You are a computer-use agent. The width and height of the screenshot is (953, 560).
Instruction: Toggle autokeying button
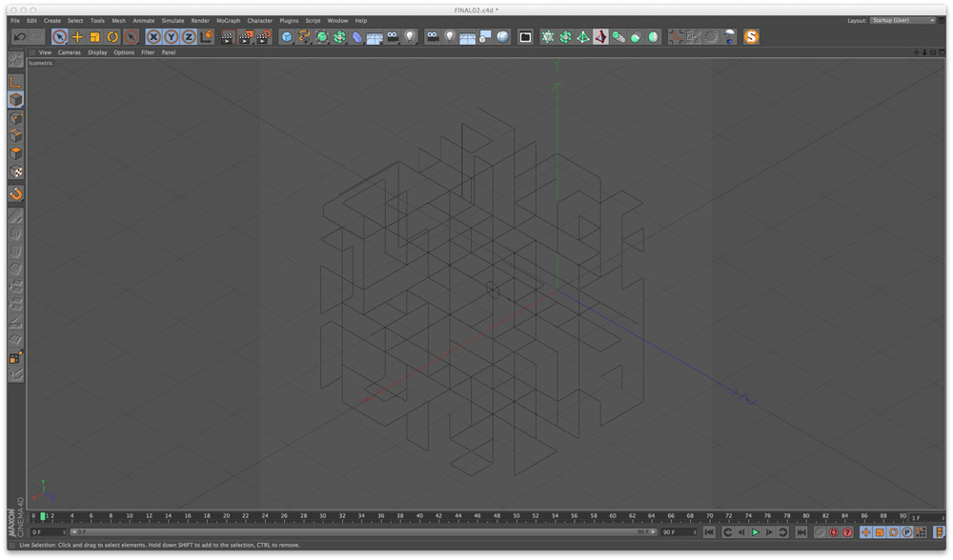click(x=834, y=532)
